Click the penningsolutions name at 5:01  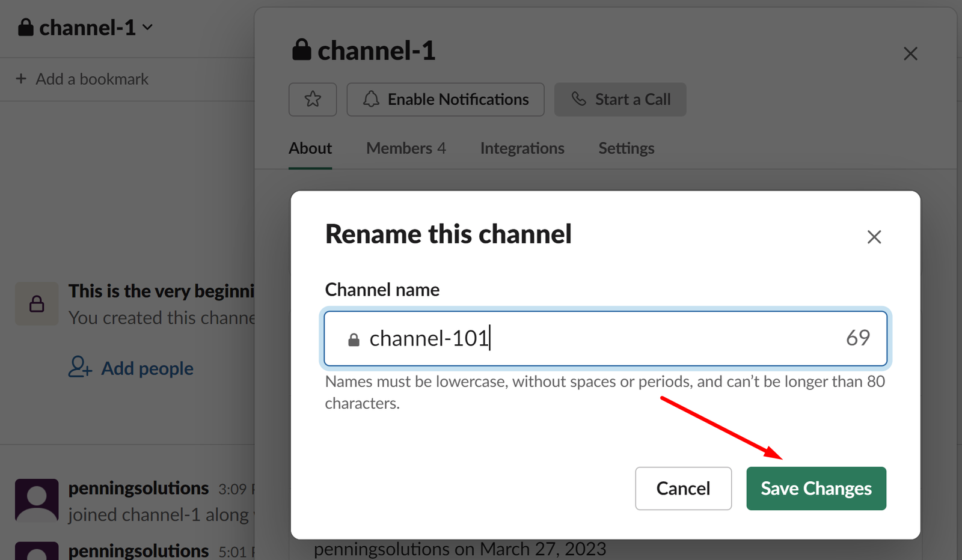(x=138, y=550)
